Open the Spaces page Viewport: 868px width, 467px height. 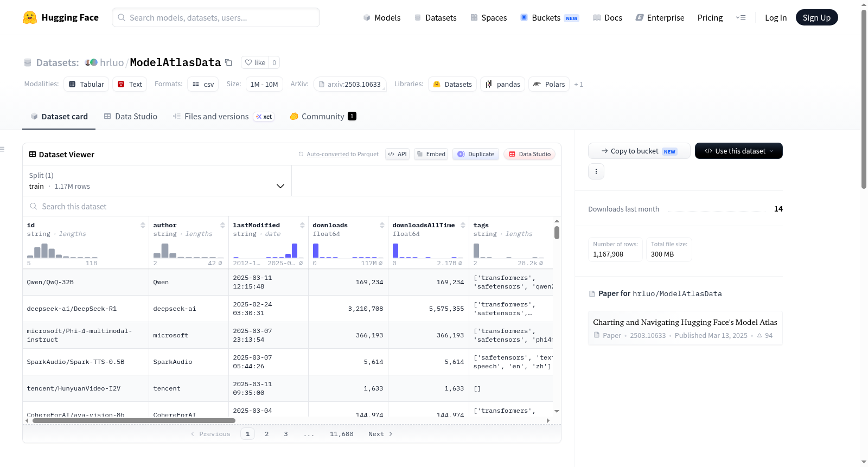coord(488,18)
